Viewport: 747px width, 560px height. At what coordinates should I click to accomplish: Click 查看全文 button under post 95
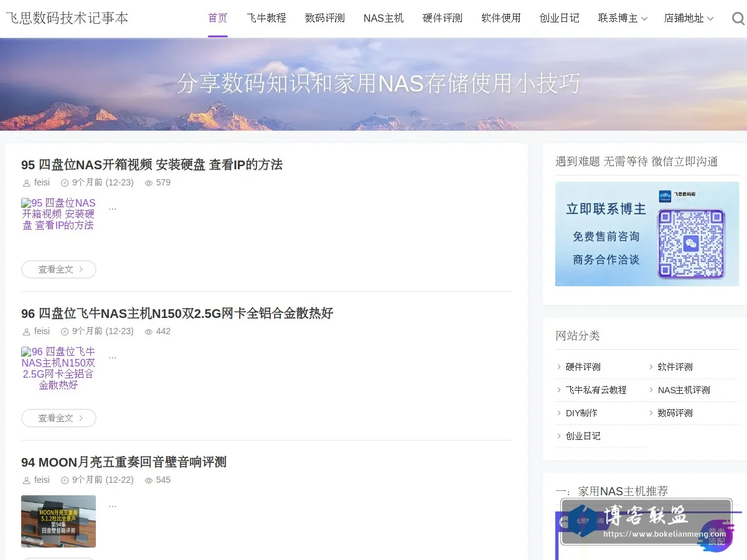point(59,269)
